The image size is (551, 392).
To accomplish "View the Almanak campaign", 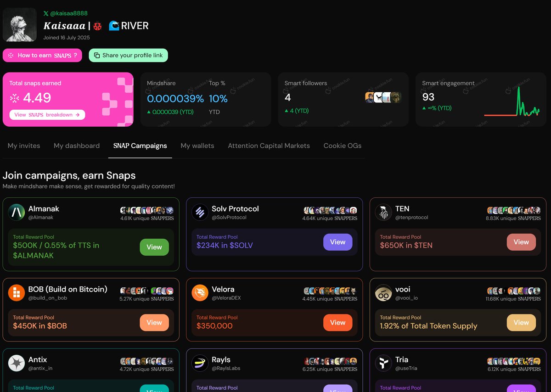I will [154, 247].
